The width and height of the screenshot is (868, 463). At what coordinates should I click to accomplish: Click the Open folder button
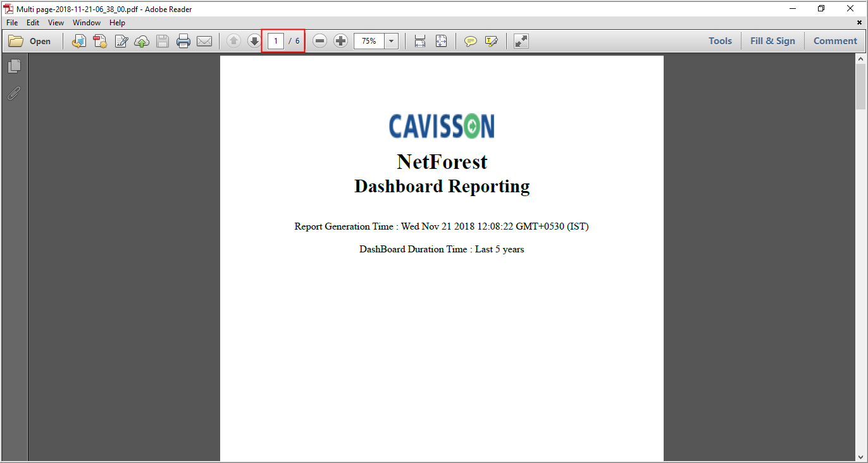[30, 41]
